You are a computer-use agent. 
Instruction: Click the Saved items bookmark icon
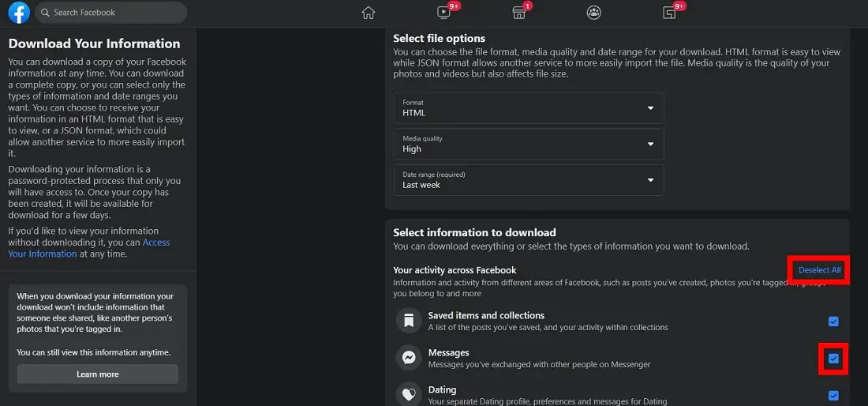[x=409, y=321]
